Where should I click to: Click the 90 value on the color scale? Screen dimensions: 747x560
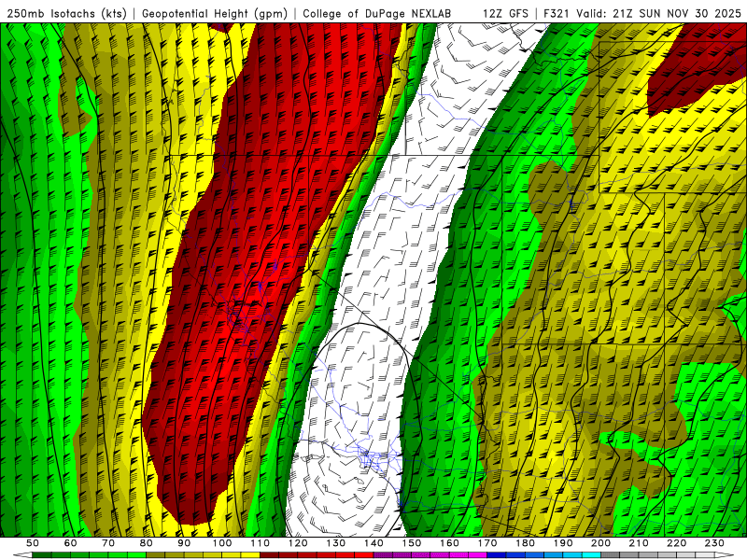pos(184,543)
